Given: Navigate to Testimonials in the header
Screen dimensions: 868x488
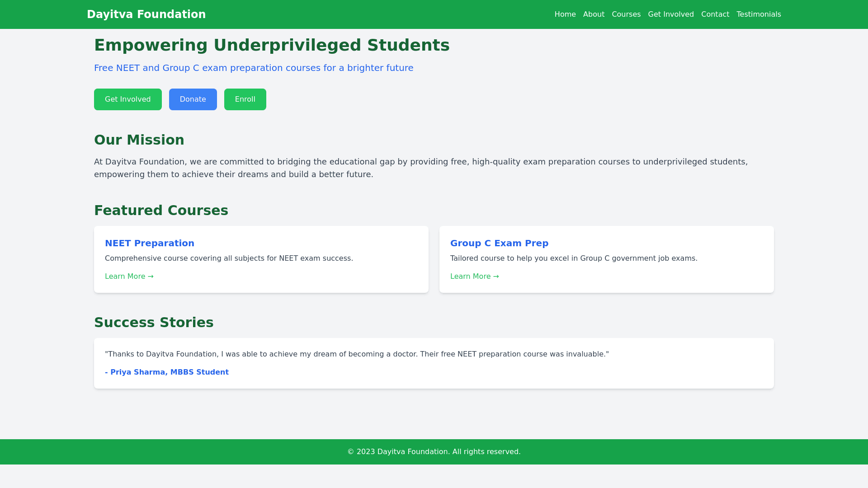Looking at the screenshot, I should click(758, 14).
